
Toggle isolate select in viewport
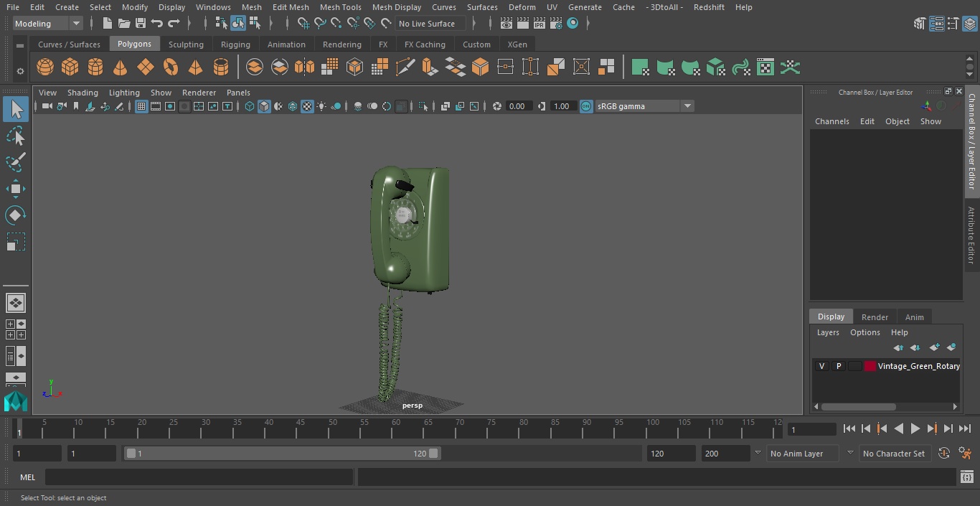click(423, 106)
